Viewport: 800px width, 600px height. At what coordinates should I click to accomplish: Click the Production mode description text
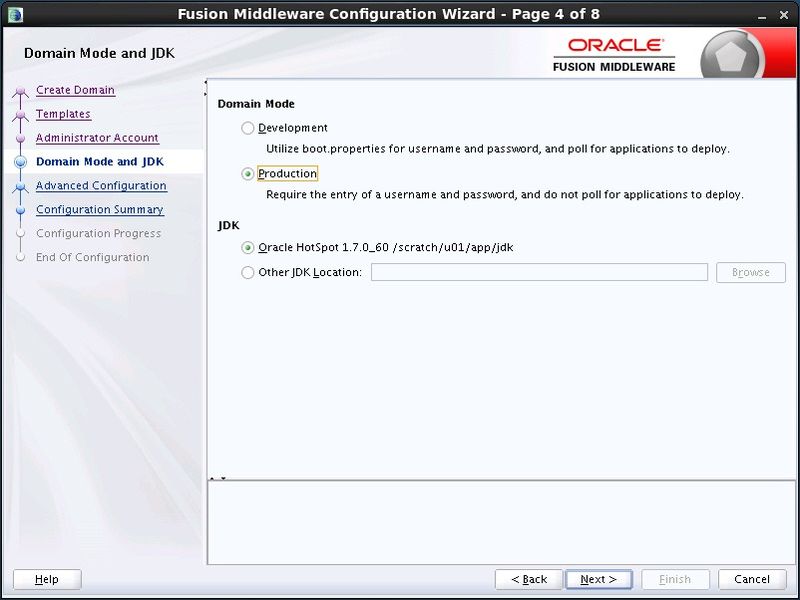click(x=505, y=194)
